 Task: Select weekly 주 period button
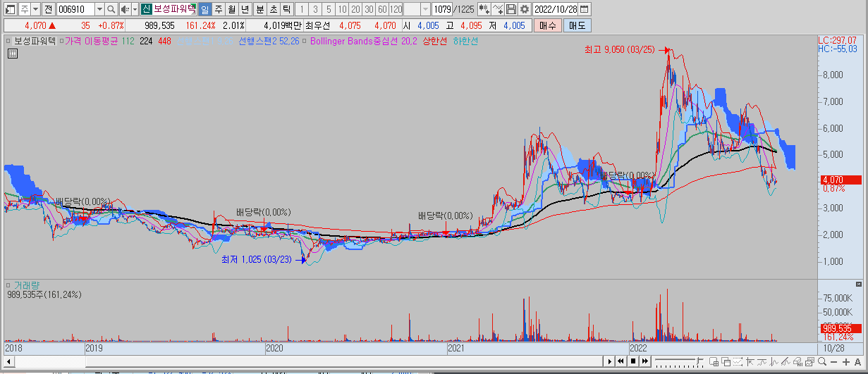218,9
